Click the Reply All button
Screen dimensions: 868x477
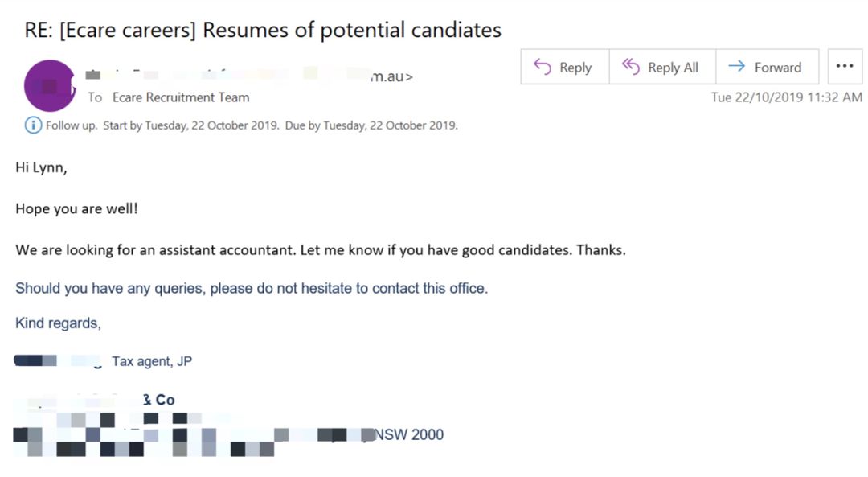(x=662, y=67)
